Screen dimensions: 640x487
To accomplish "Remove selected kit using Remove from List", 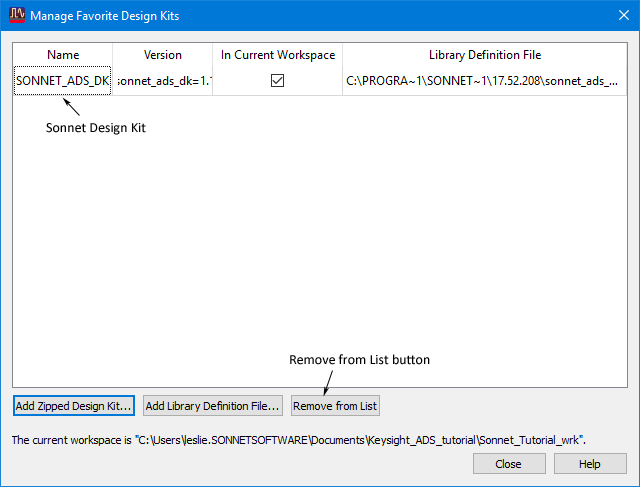I will click(x=335, y=406).
